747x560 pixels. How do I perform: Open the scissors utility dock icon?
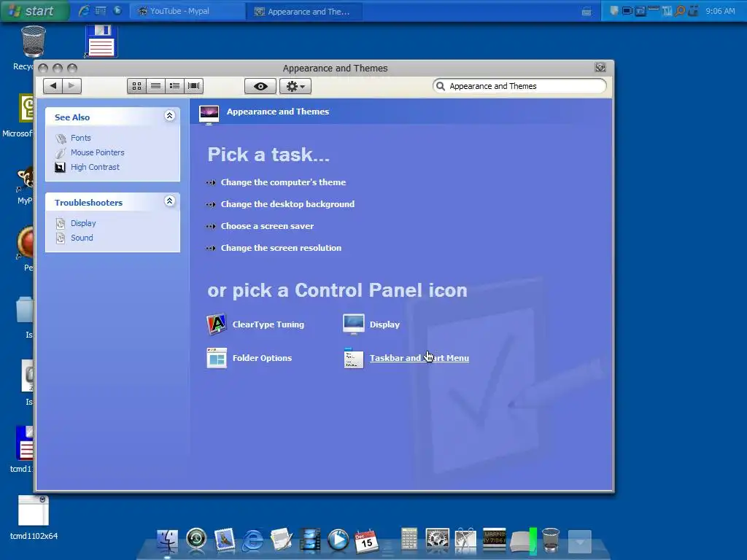(x=465, y=540)
